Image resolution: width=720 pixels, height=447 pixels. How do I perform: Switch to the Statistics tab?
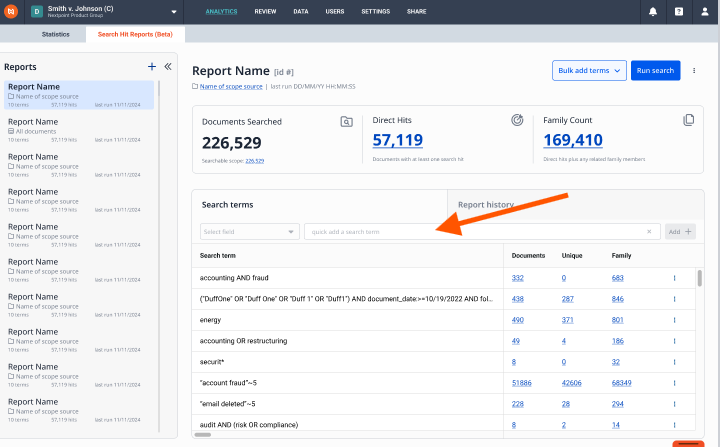click(56, 34)
